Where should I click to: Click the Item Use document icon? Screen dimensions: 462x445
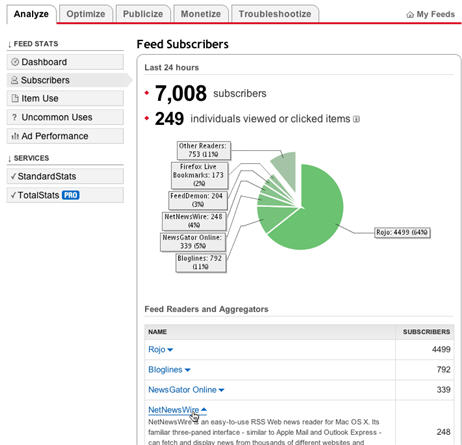click(15, 98)
